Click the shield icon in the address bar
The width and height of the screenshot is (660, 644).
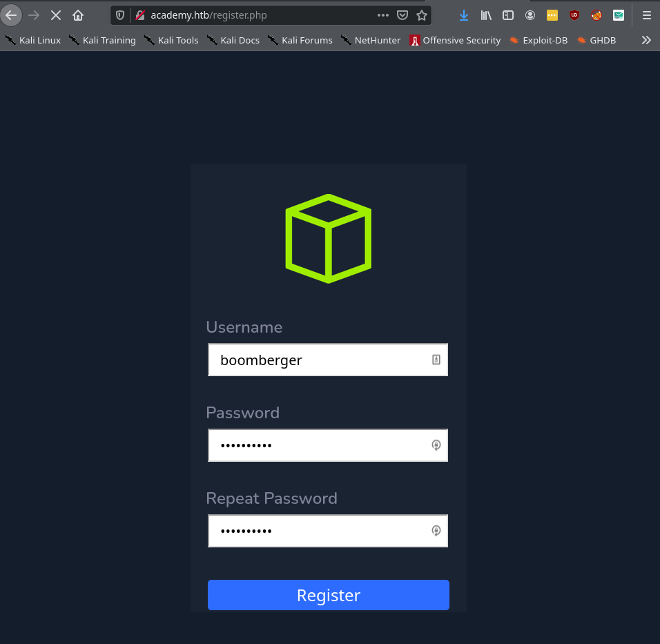pyautogui.click(x=120, y=14)
